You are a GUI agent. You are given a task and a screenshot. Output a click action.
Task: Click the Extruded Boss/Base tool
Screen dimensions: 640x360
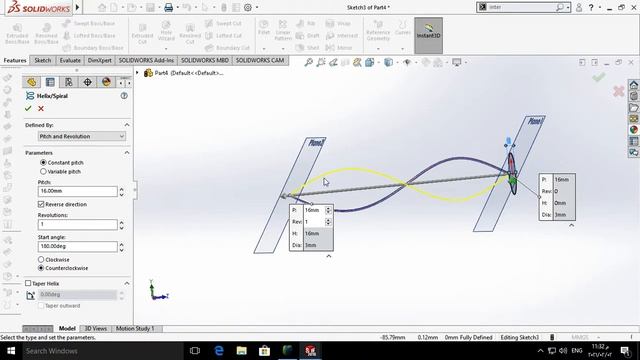17,33
